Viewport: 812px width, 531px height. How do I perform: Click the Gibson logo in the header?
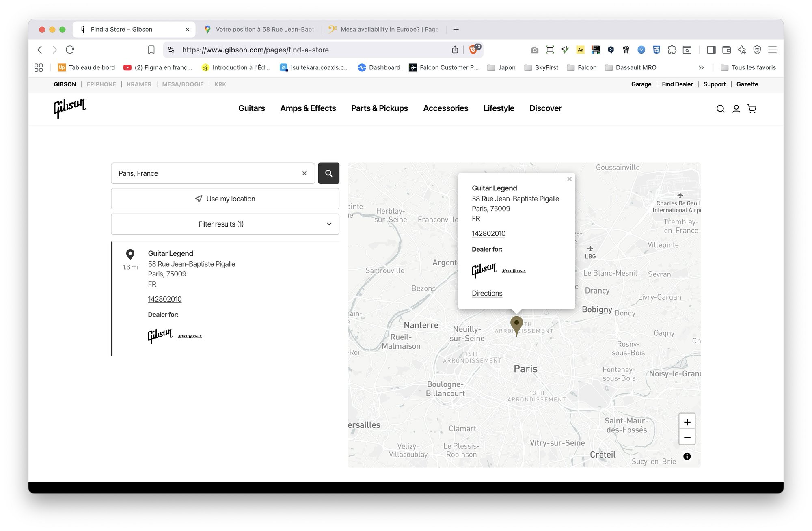coord(70,108)
